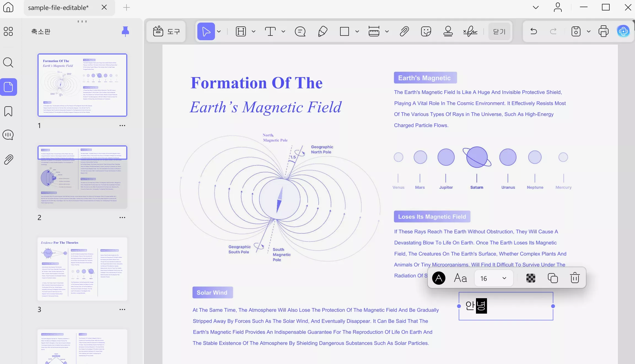Expand the text tool dropdown arrow
Viewport: 635px width, 364px height.
pos(283,31)
